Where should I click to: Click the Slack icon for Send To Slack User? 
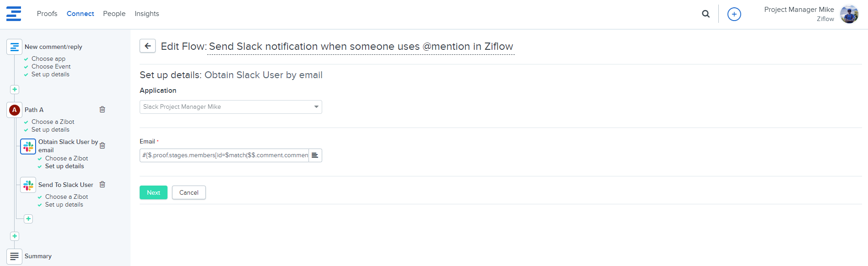click(x=28, y=185)
